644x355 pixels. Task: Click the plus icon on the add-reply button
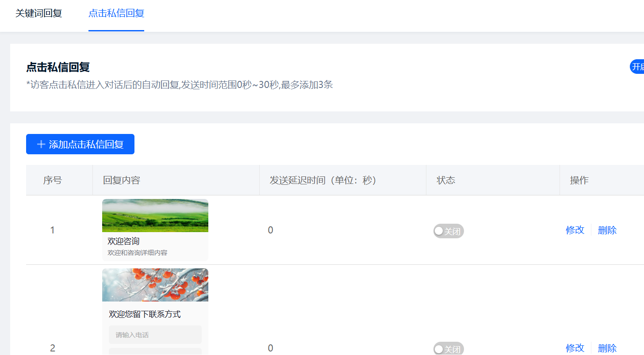(41, 144)
